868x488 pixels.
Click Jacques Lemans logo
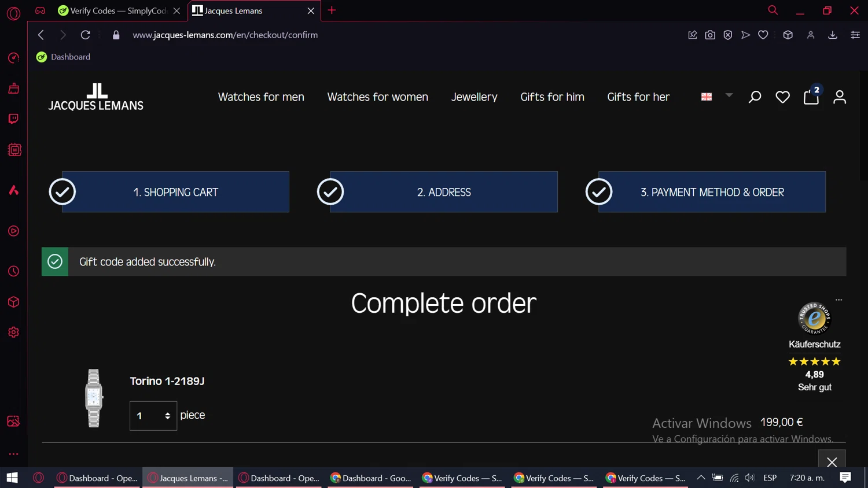point(96,97)
